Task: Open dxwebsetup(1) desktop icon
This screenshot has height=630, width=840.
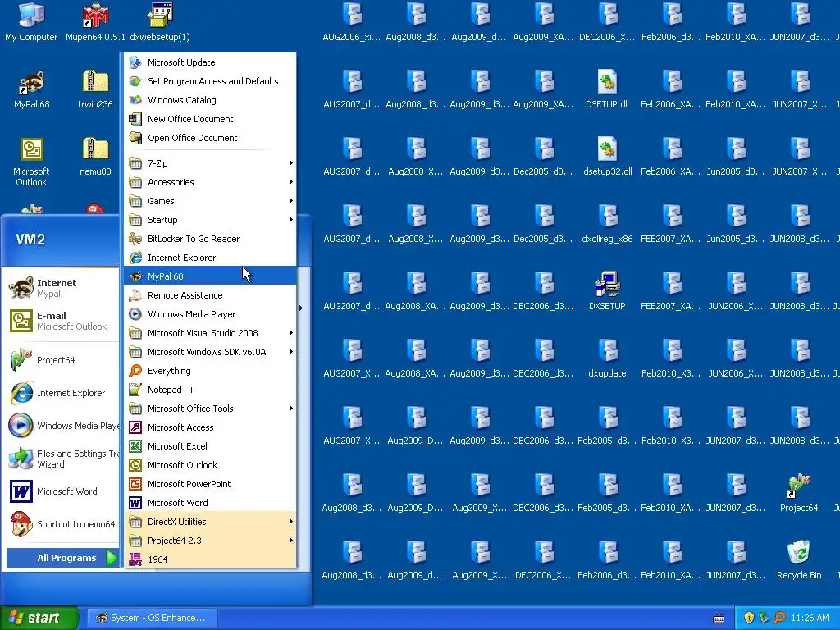Action: [160, 21]
